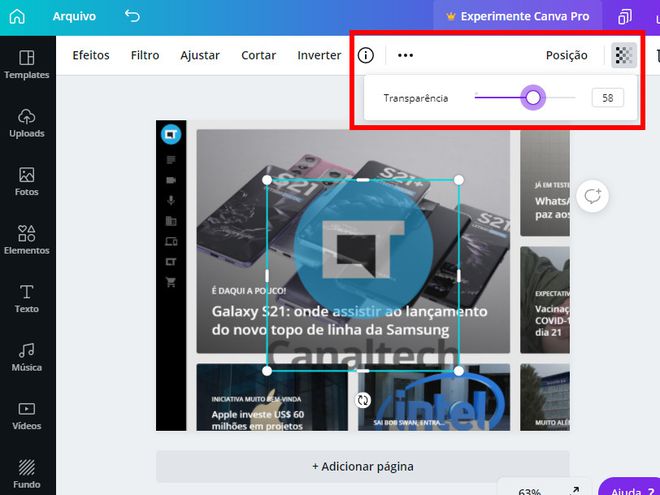Click the Galaxy S21 headline in design

pos(349,320)
